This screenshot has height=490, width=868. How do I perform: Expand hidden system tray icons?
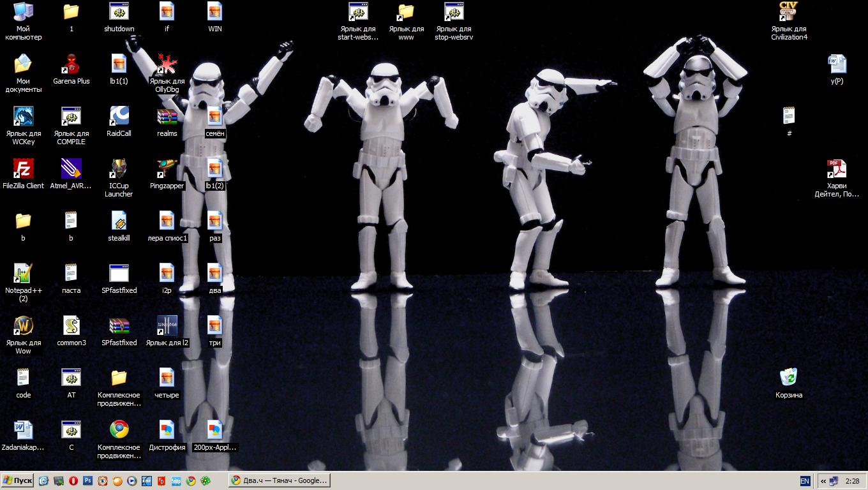[x=823, y=481]
